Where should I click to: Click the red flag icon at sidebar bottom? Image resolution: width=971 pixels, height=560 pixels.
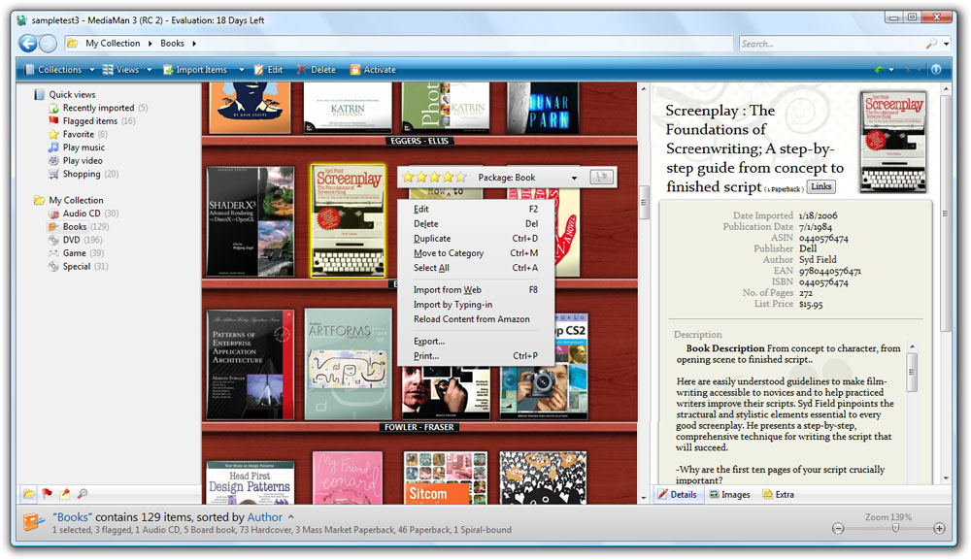[47, 494]
